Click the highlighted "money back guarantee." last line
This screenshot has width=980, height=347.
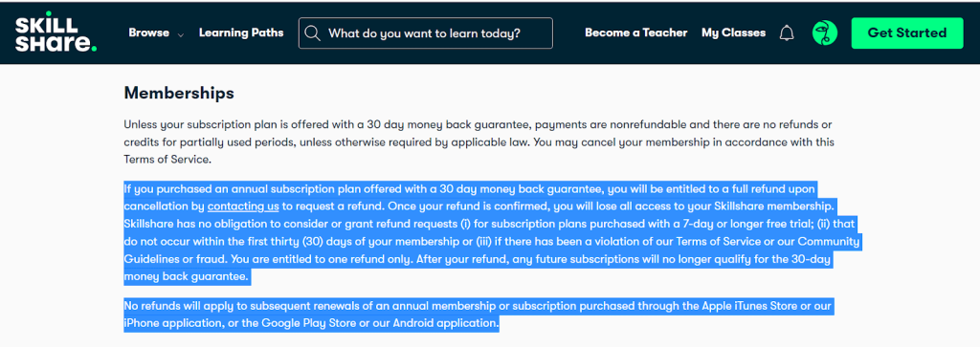187,276
